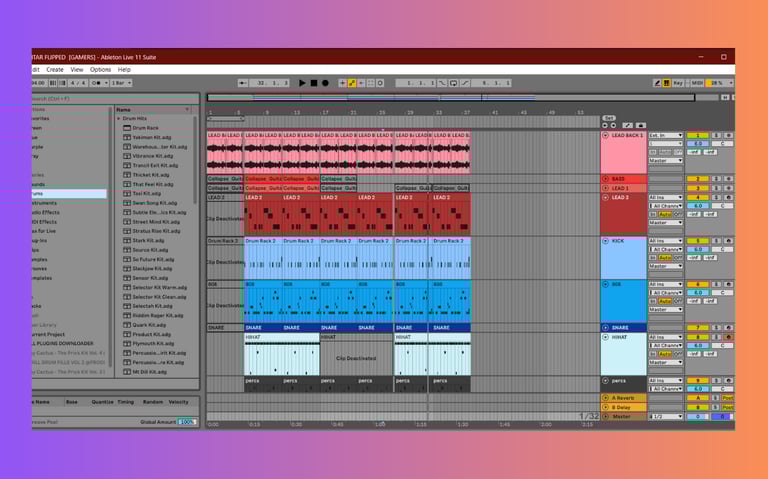This screenshot has width=768, height=479.
Task: Toggle the Key map mode button
Action: (x=678, y=83)
